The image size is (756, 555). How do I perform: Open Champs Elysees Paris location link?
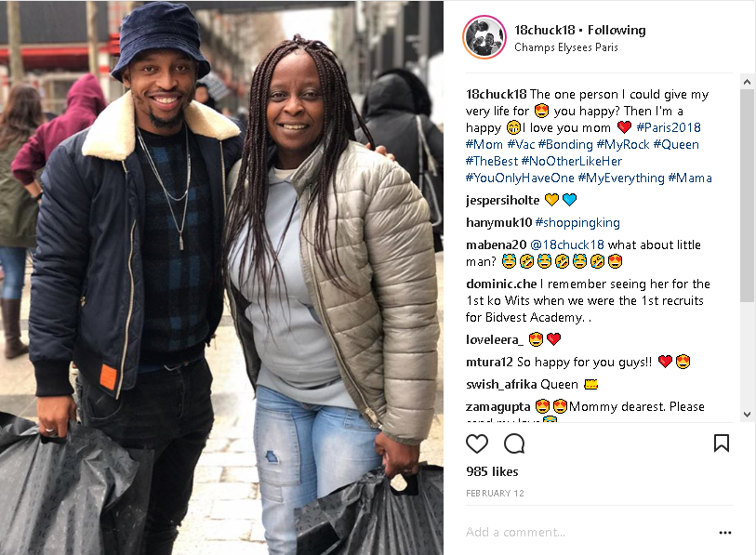tap(566, 47)
